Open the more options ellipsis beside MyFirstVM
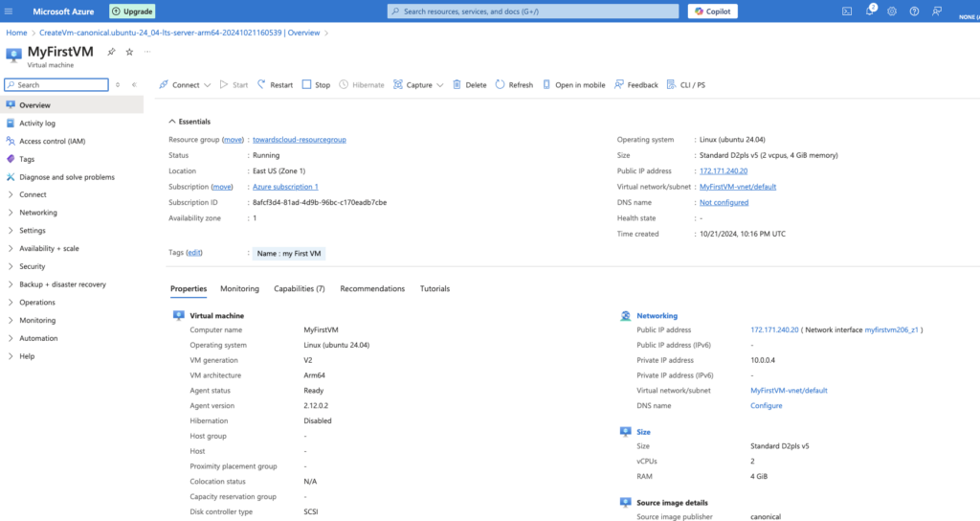Image resolution: width=980 pixels, height=521 pixels. tap(147, 52)
